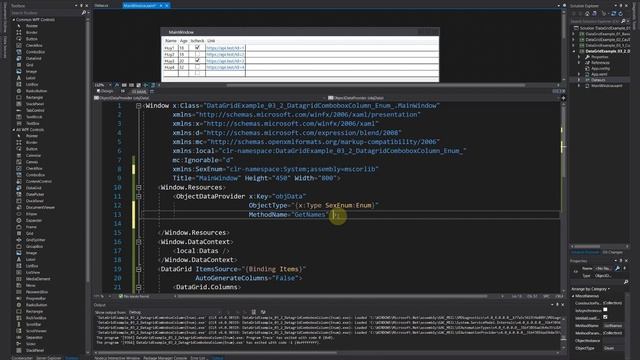Choose ProgressBar in the Toolbox
This screenshot has width=640, height=360.
click(x=36, y=298)
